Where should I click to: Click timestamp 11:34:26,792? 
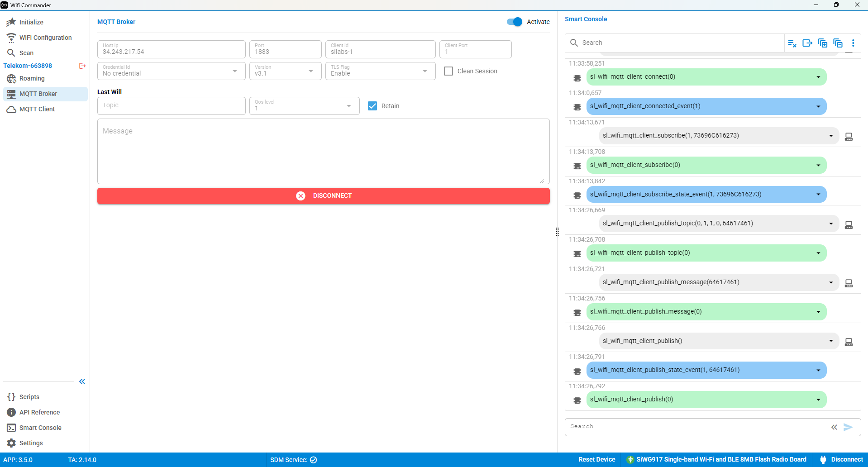point(587,386)
